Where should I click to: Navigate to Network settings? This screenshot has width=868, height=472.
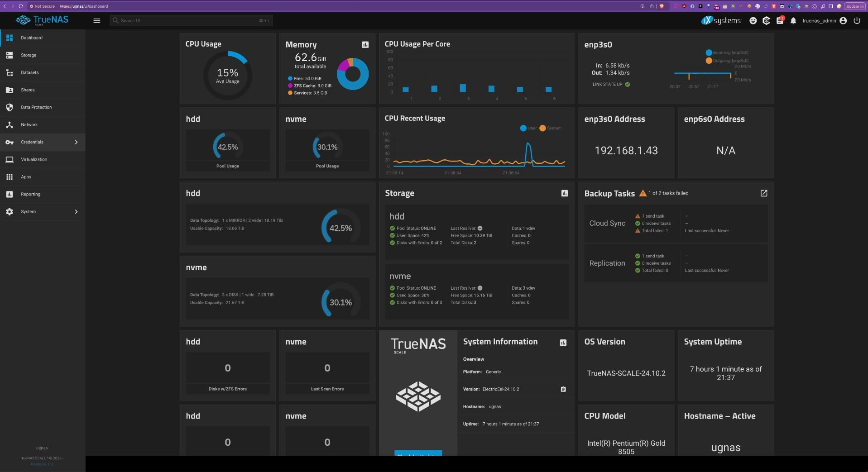[x=43, y=125]
